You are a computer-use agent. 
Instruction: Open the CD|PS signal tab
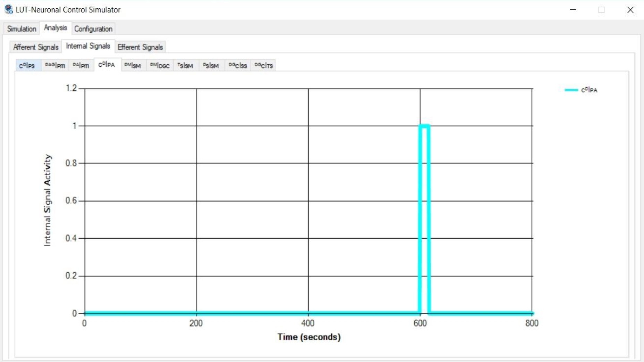pyautogui.click(x=27, y=65)
